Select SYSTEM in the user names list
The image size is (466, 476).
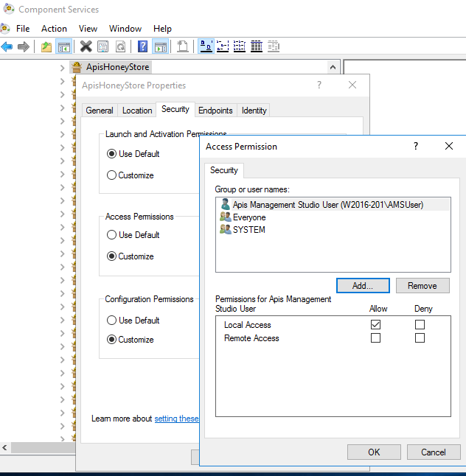click(x=248, y=230)
